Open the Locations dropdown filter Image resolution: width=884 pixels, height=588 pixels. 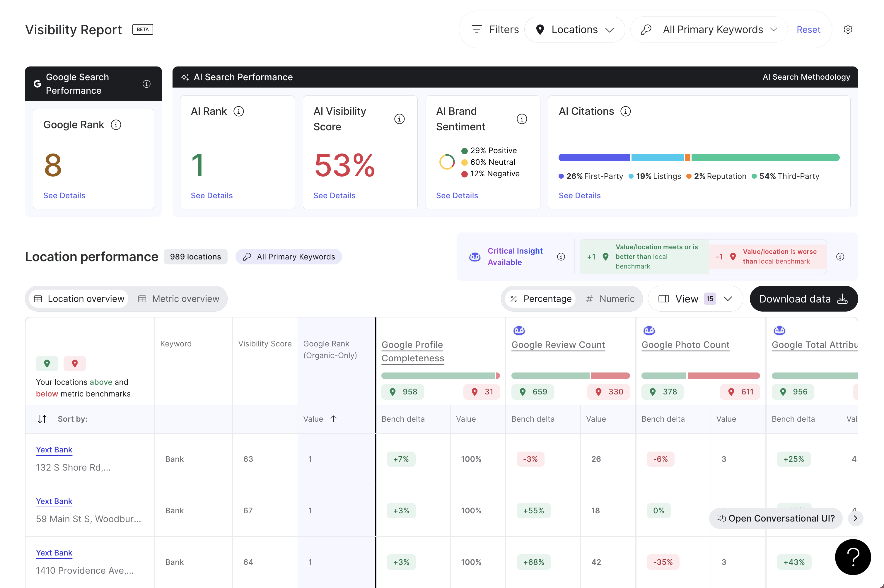(x=574, y=29)
